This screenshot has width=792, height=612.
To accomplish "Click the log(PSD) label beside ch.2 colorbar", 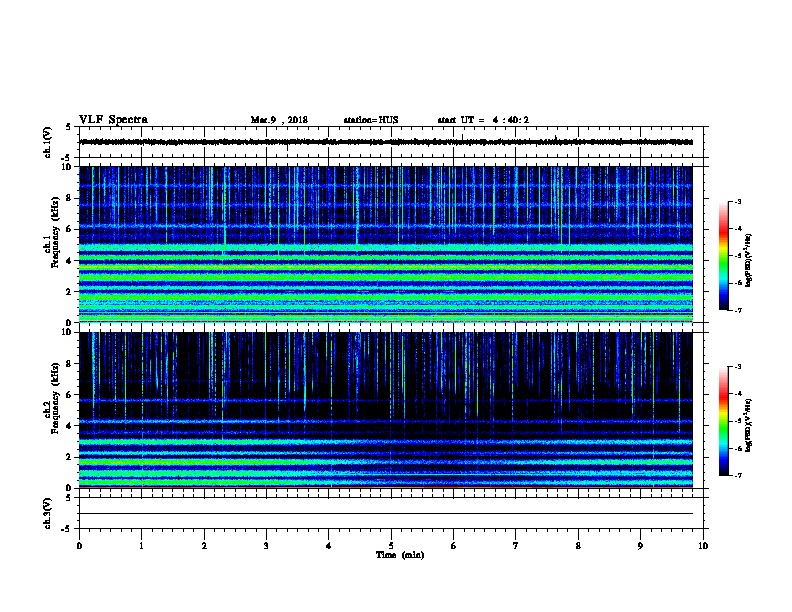I will [x=748, y=425].
